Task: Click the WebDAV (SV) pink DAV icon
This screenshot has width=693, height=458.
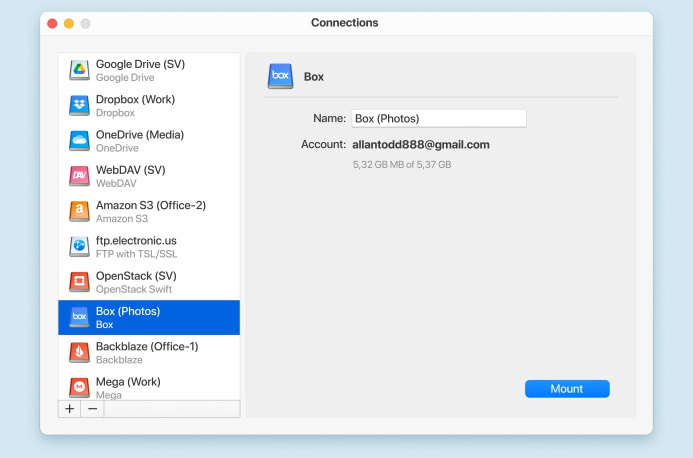Action: click(x=80, y=176)
